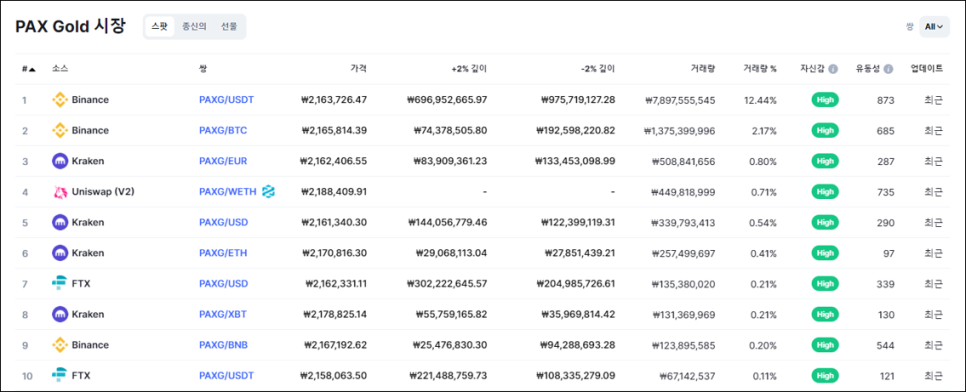The image size is (966, 392).
Task: Click the High badge in the first row
Action: click(x=825, y=100)
